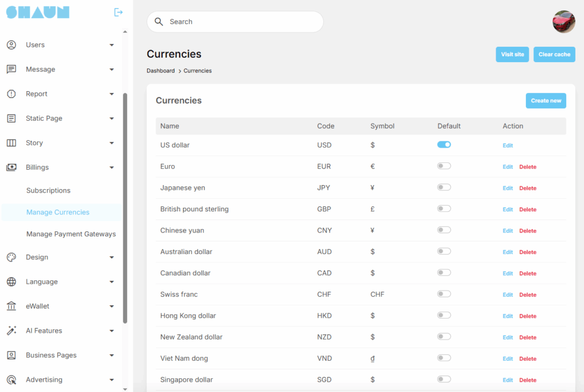The width and height of the screenshot is (584, 392).
Task: Click the Report alert circle icon
Action: coord(11,94)
